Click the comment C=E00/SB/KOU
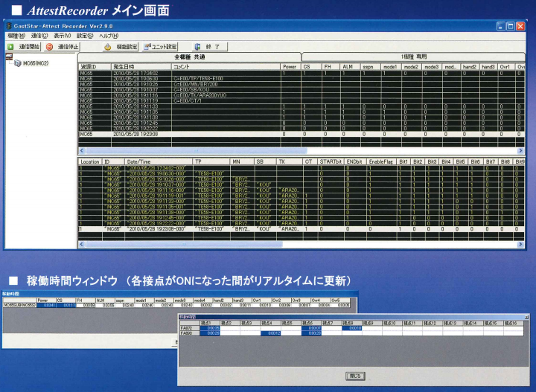This screenshot has height=392, width=536. 191,90
